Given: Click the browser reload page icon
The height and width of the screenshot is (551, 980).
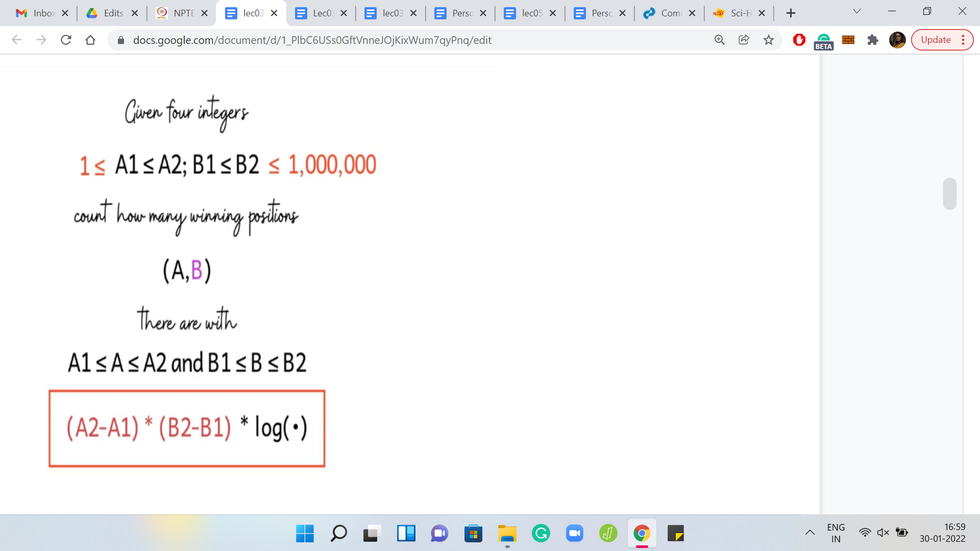Looking at the screenshot, I should tap(66, 40).
